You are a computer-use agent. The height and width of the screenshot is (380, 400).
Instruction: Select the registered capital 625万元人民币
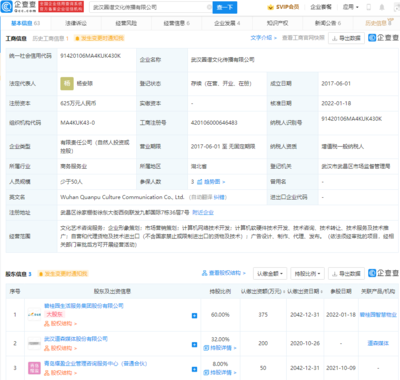(x=78, y=103)
